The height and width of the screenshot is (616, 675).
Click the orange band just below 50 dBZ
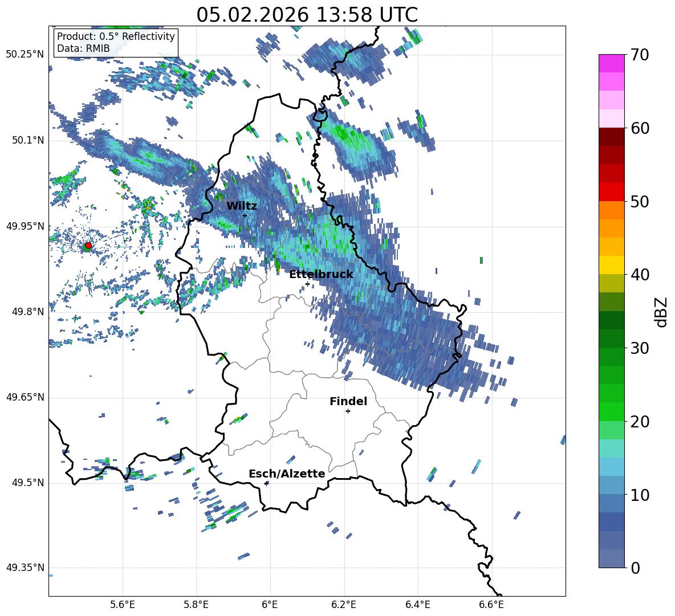click(x=611, y=210)
